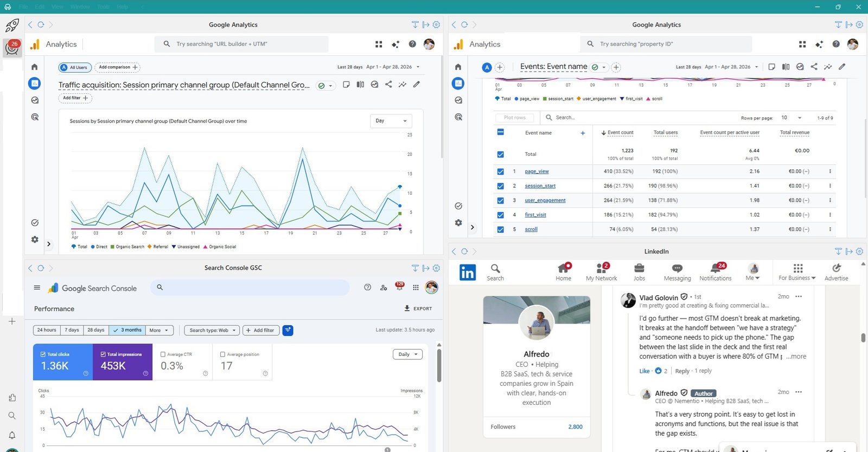Click the LinkedIn Jobs briefcase icon

click(x=639, y=269)
